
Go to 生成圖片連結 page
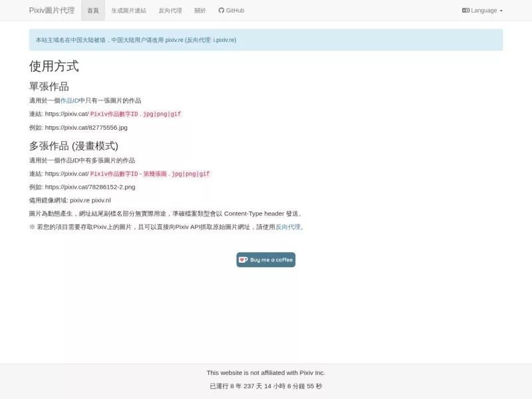pos(128,11)
